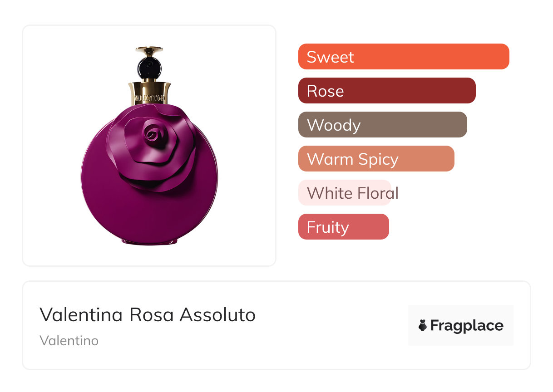The width and height of the screenshot is (553, 392).
Task: Choose the Warm Spicy accord bar
Action: [376, 159]
